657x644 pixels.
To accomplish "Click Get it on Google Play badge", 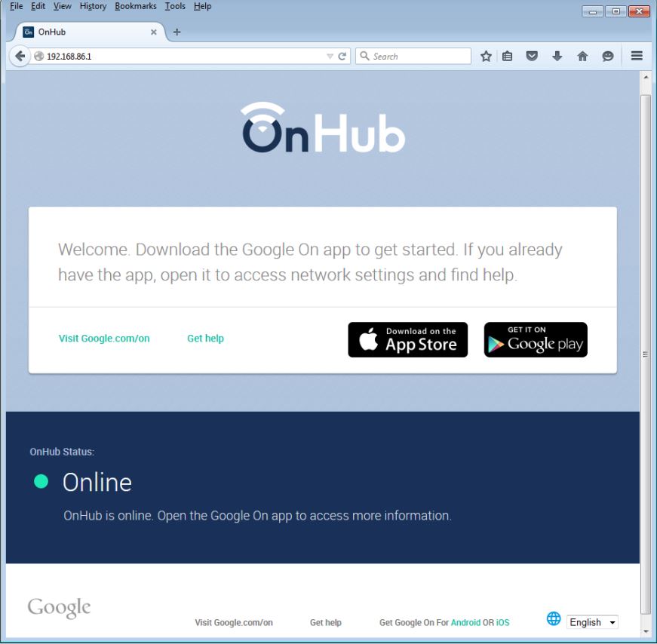I will pos(536,340).
